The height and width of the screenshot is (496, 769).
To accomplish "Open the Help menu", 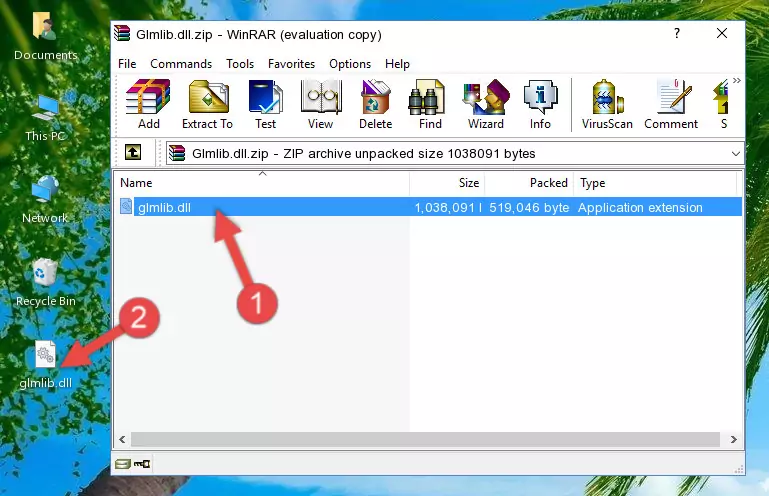I will 397,64.
